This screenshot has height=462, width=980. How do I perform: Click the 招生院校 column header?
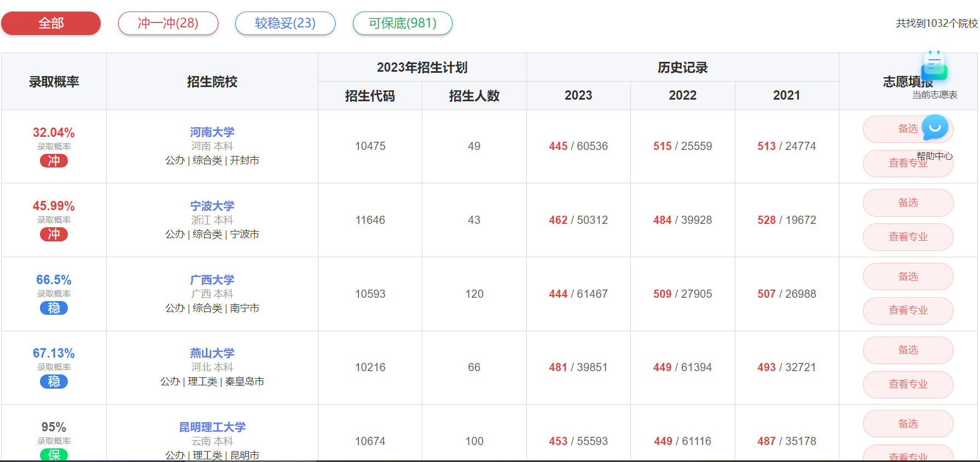tap(212, 82)
